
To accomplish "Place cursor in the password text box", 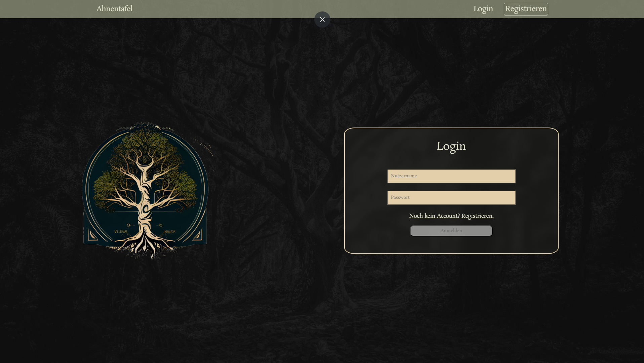I will point(451,198).
